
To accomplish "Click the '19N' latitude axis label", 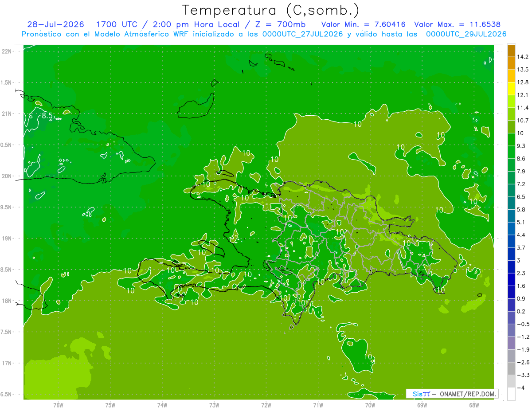I will [7, 239].
